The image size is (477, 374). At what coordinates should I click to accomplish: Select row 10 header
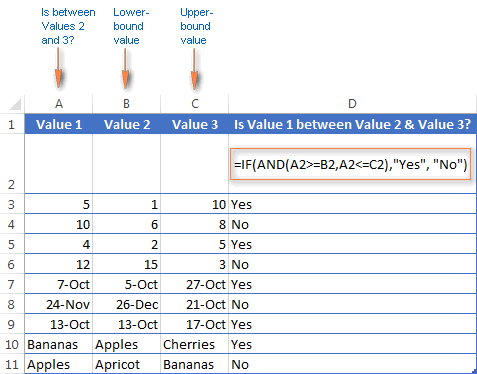coord(12,344)
